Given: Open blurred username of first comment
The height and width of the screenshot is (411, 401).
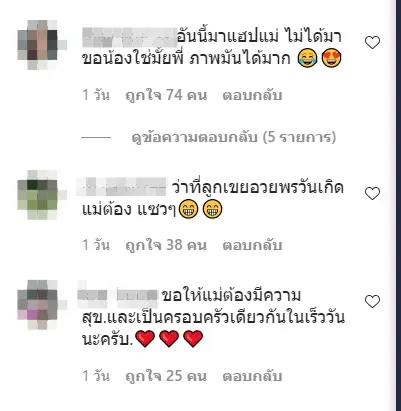Looking at the screenshot, I should click(x=129, y=38).
